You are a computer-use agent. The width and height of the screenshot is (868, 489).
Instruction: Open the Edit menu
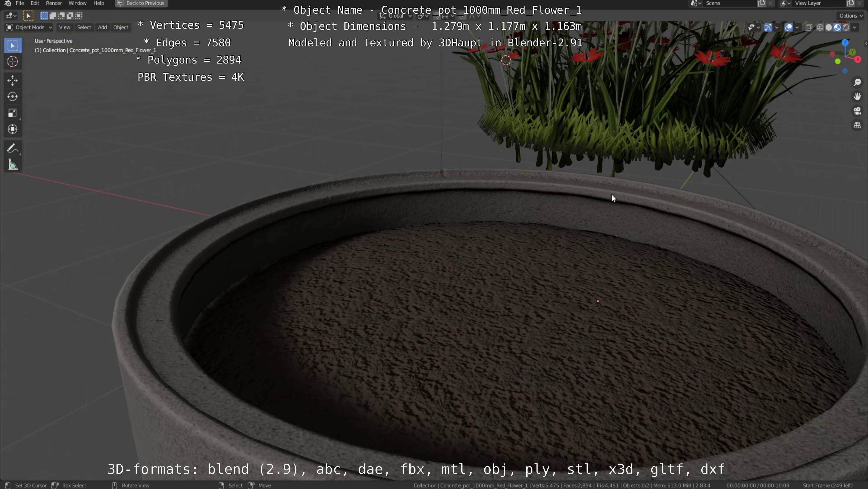click(x=35, y=3)
